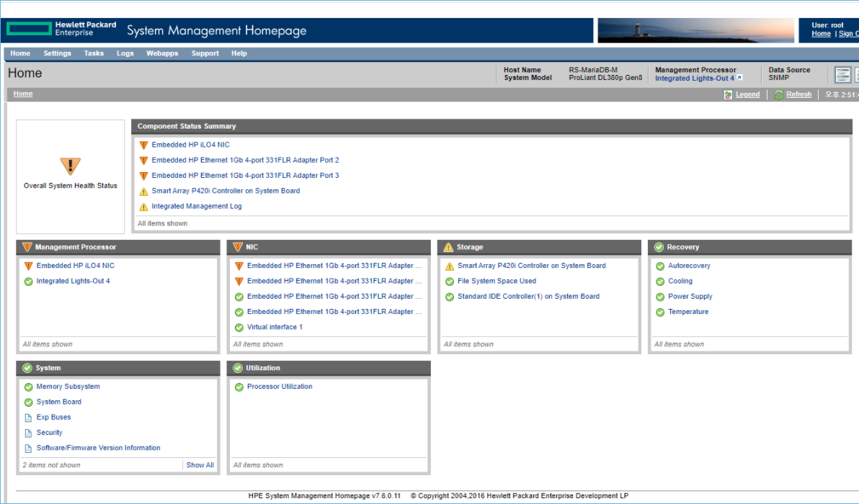The image size is (859, 504).
Task: Click the Refresh link
Action: click(798, 94)
